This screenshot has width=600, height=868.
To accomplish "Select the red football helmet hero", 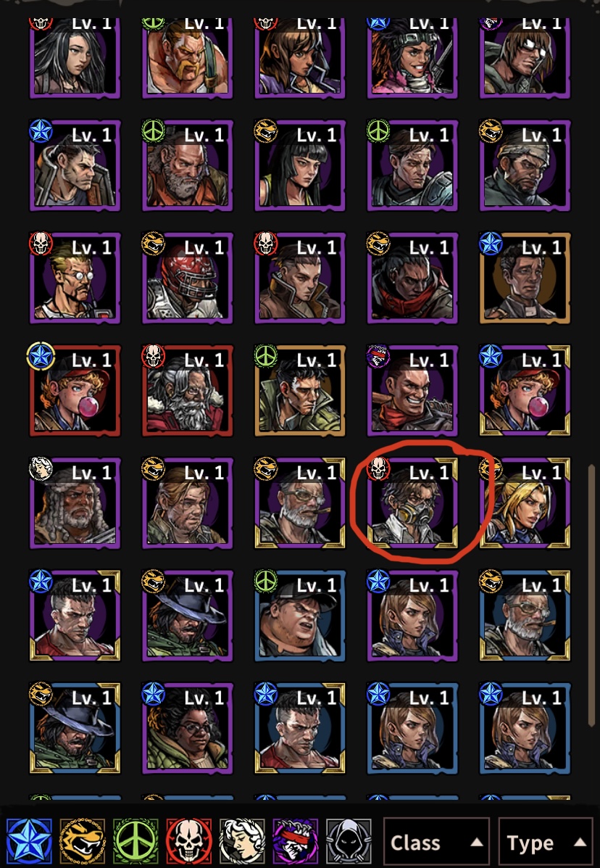I will 188,278.
